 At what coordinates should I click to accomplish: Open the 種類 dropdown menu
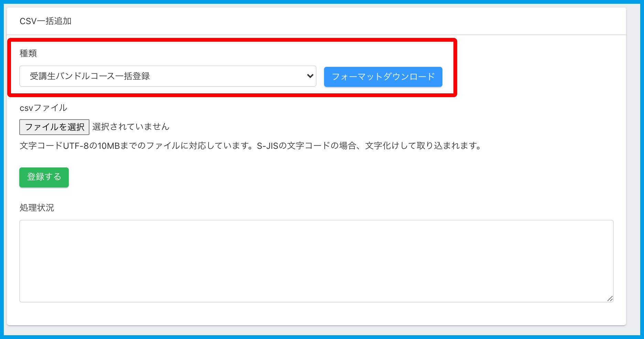[x=168, y=76]
